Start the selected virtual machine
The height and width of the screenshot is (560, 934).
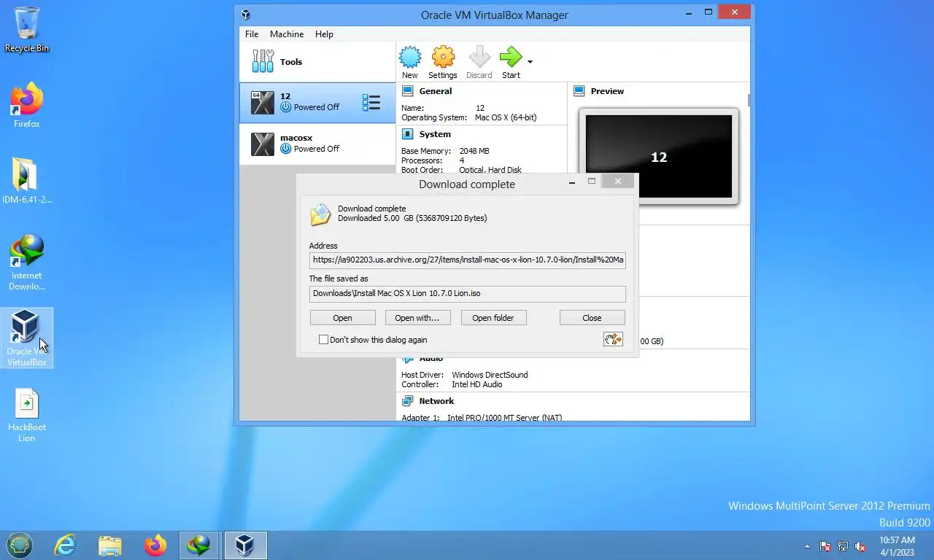click(x=511, y=62)
